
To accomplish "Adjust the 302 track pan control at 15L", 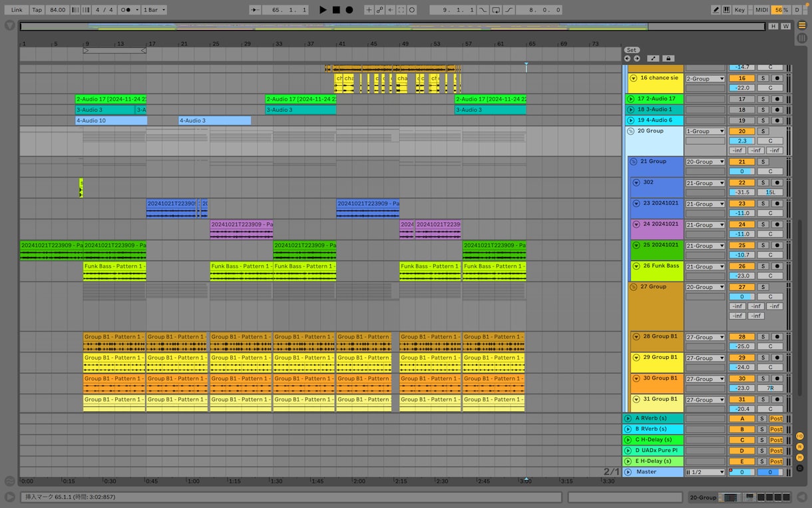I will pyautogui.click(x=770, y=192).
